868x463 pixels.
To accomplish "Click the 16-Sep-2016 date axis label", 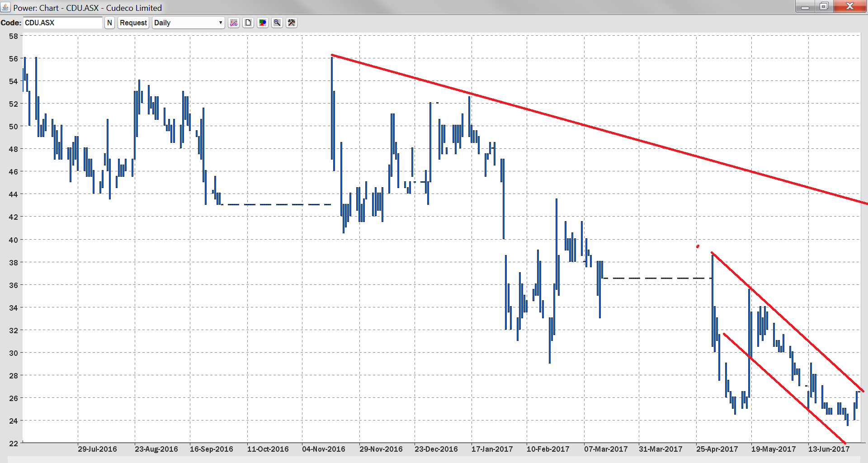I will tap(212, 449).
